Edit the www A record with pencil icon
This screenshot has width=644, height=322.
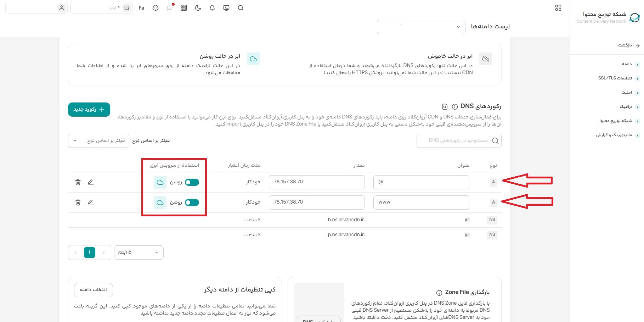point(91,202)
